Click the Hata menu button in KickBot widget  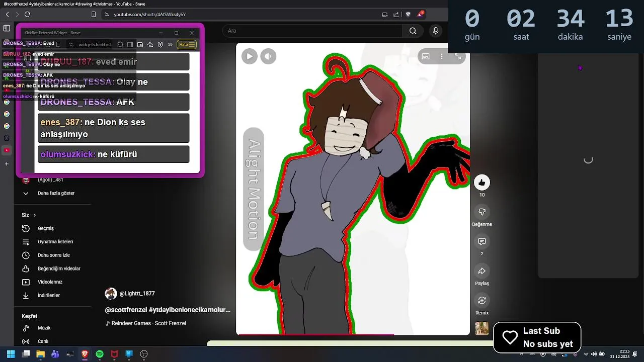[x=187, y=45]
